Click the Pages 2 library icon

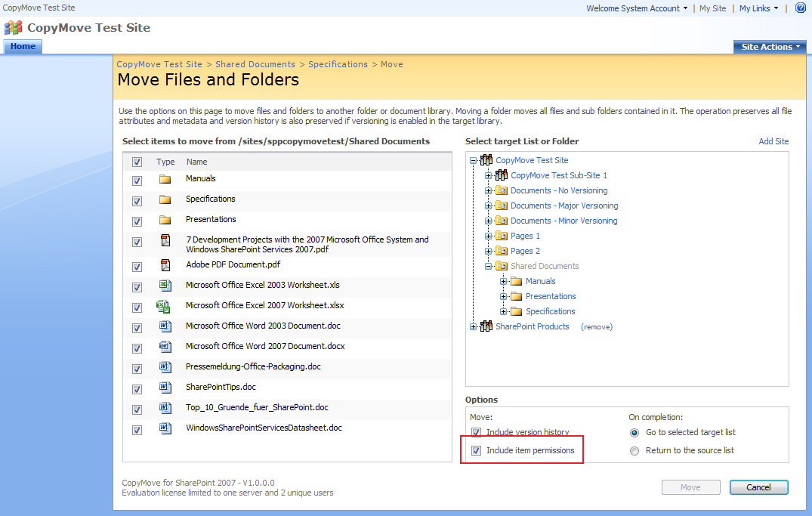pyautogui.click(x=502, y=251)
